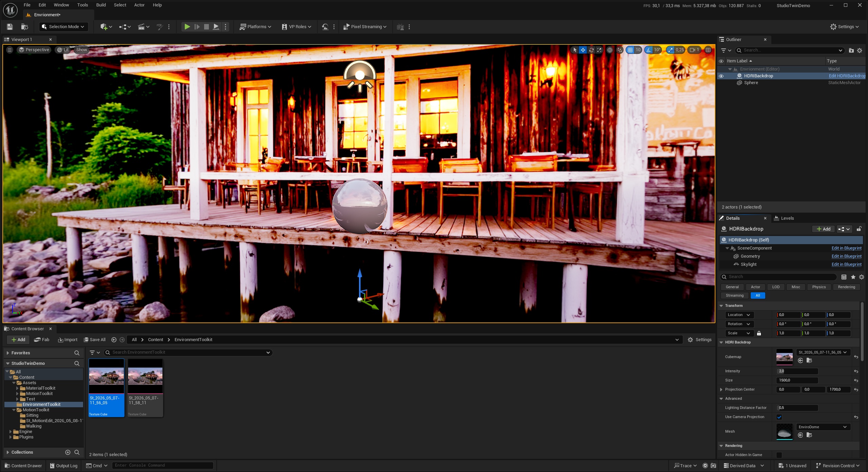Click Save All in Content Browser

95,340
